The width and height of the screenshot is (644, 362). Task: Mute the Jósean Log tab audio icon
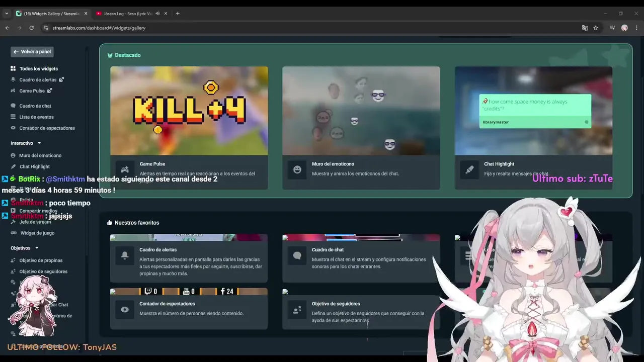tap(157, 14)
